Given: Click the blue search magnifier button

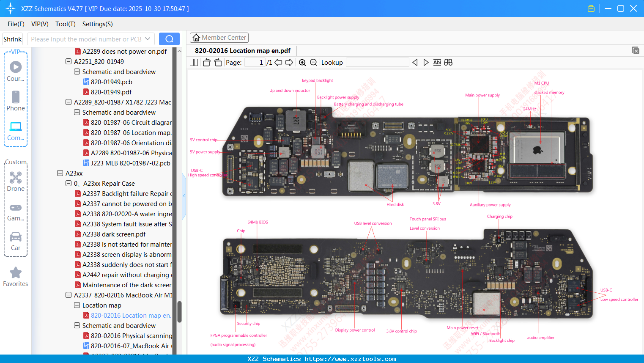Looking at the screenshot, I should pos(169,39).
